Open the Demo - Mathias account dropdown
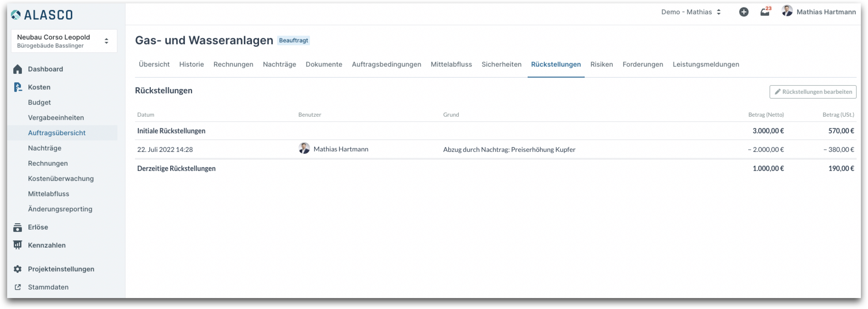 (691, 12)
